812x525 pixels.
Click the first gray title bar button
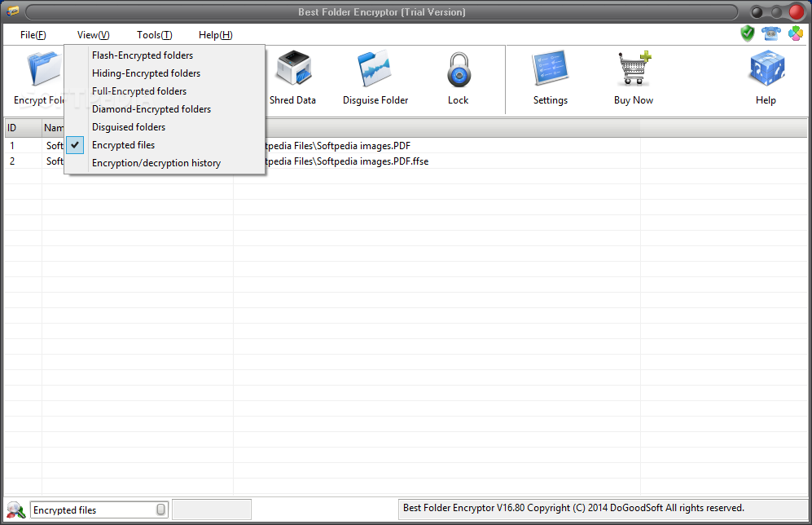click(x=757, y=12)
